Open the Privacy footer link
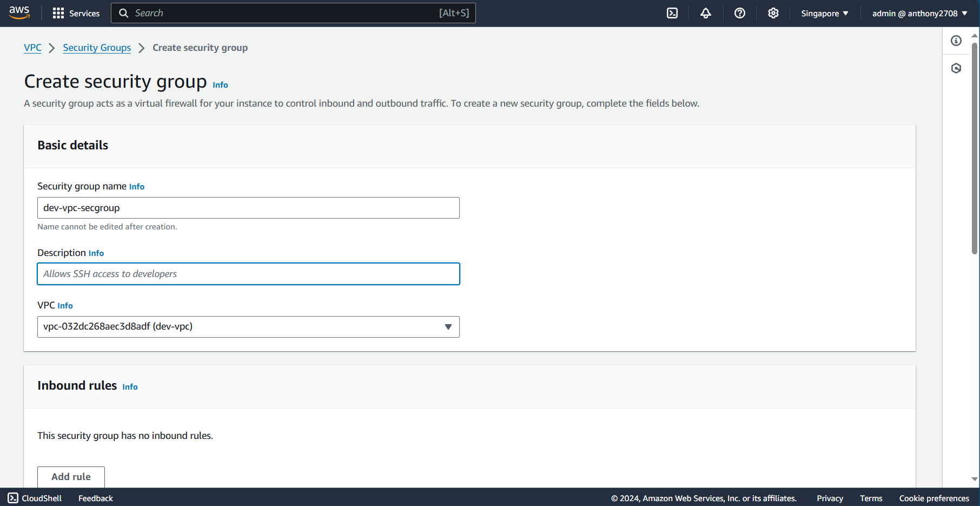The height and width of the screenshot is (506, 980). (x=830, y=498)
